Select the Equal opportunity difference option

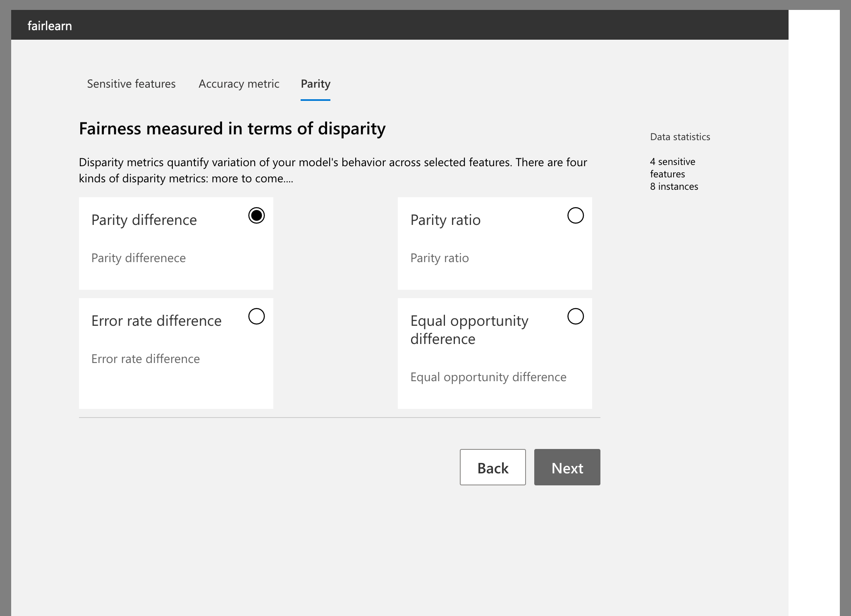click(x=575, y=316)
